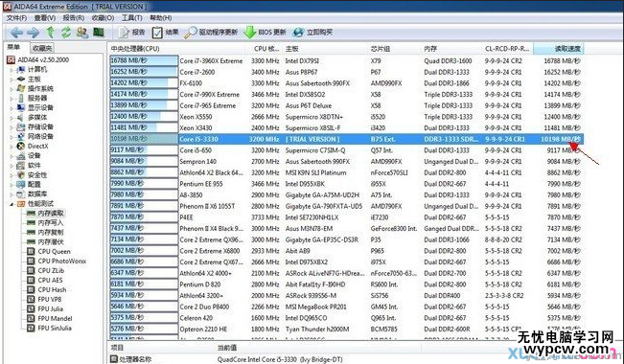Open the 查看(V) menu
The image size is (624, 364).
coord(44,18)
